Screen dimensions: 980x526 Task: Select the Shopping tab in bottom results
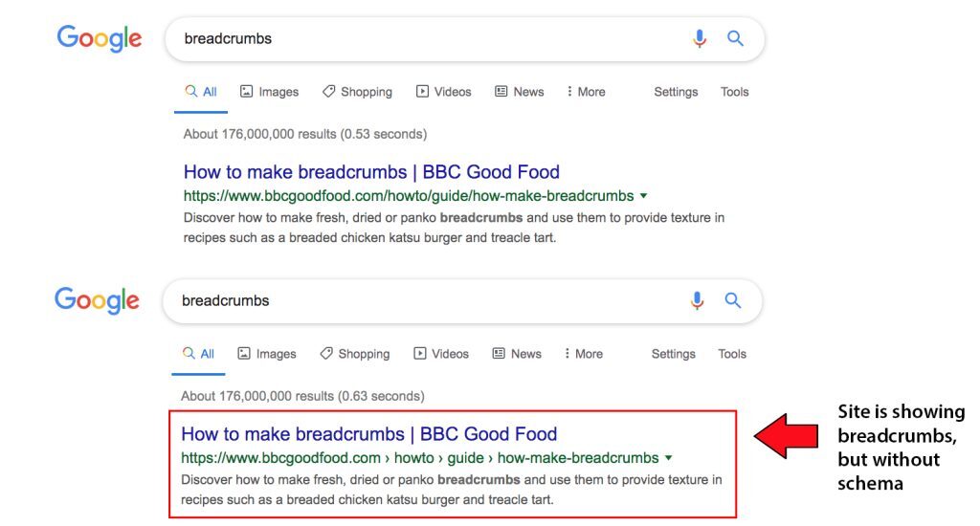coord(355,354)
